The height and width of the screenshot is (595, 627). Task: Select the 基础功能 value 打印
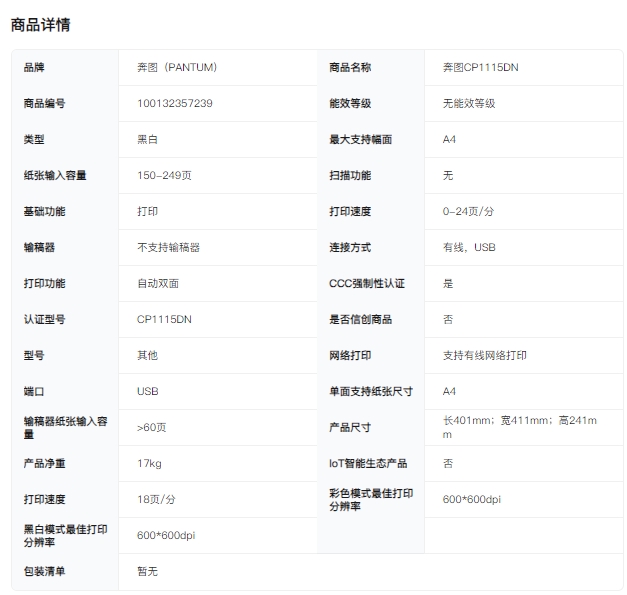click(148, 211)
